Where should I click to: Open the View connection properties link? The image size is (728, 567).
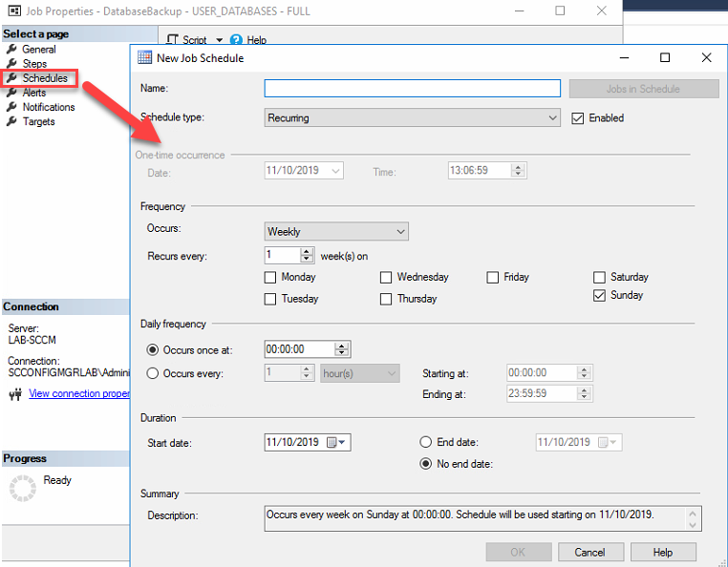[x=79, y=393]
